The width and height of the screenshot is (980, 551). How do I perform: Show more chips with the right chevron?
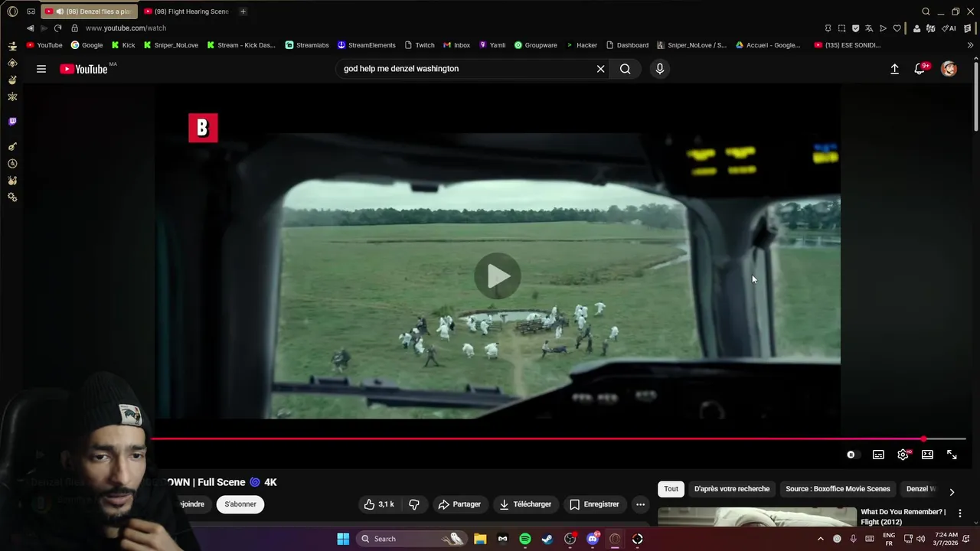point(952,492)
